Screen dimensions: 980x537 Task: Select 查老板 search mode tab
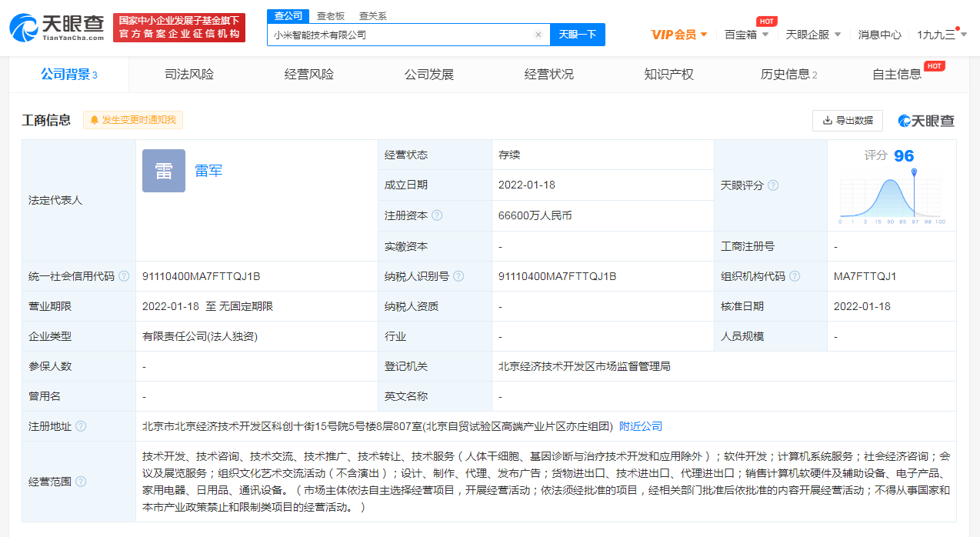point(331,15)
